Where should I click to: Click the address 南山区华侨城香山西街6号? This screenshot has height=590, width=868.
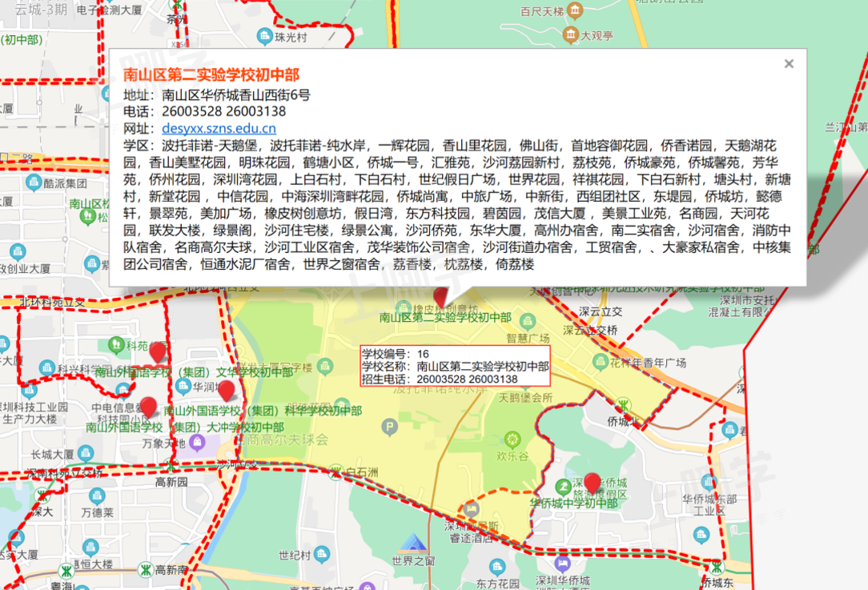pyautogui.click(x=236, y=94)
